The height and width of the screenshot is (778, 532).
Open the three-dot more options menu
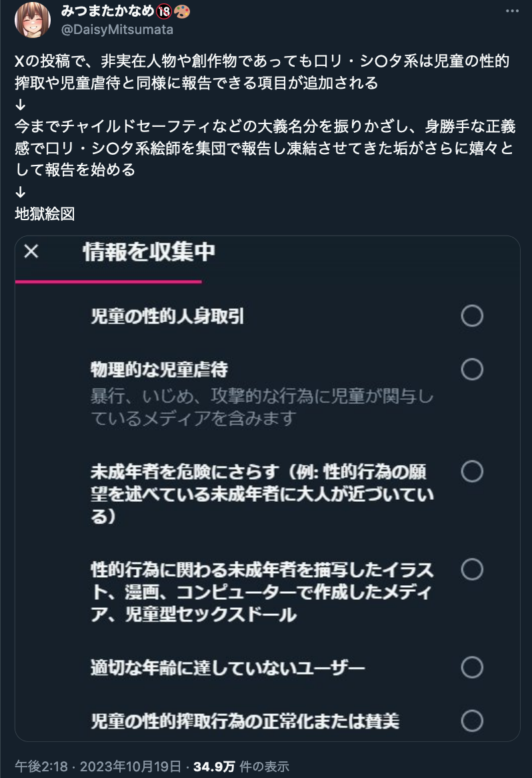click(x=511, y=11)
